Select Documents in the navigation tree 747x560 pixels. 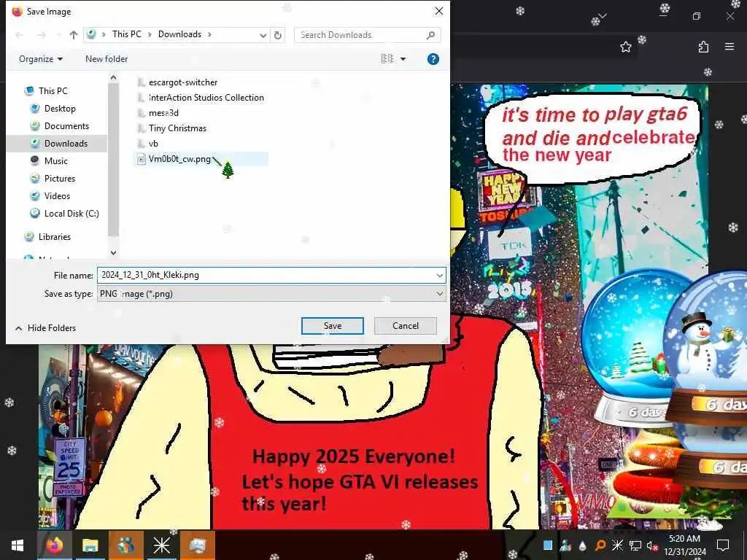66,126
